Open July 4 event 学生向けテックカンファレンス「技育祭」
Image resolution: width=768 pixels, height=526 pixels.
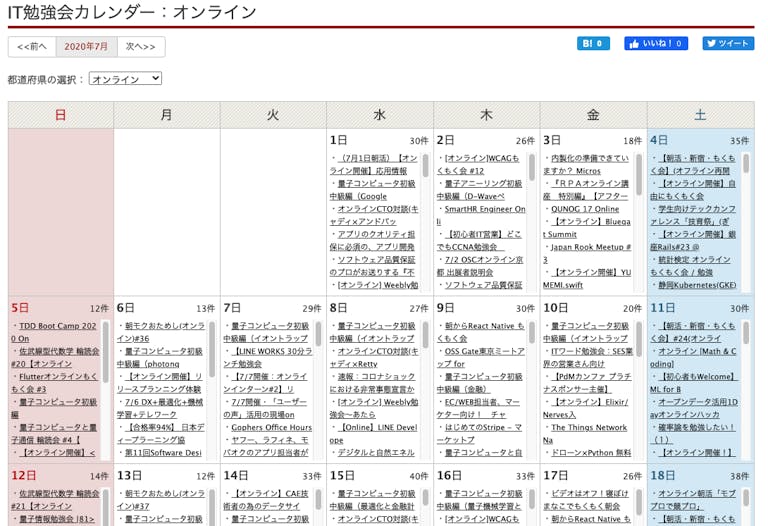(693, 215)
